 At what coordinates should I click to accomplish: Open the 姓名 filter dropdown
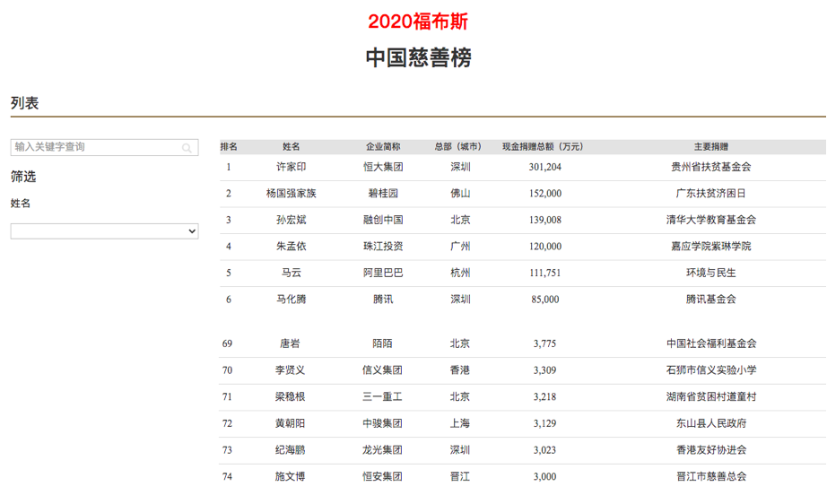pos(104,230)
